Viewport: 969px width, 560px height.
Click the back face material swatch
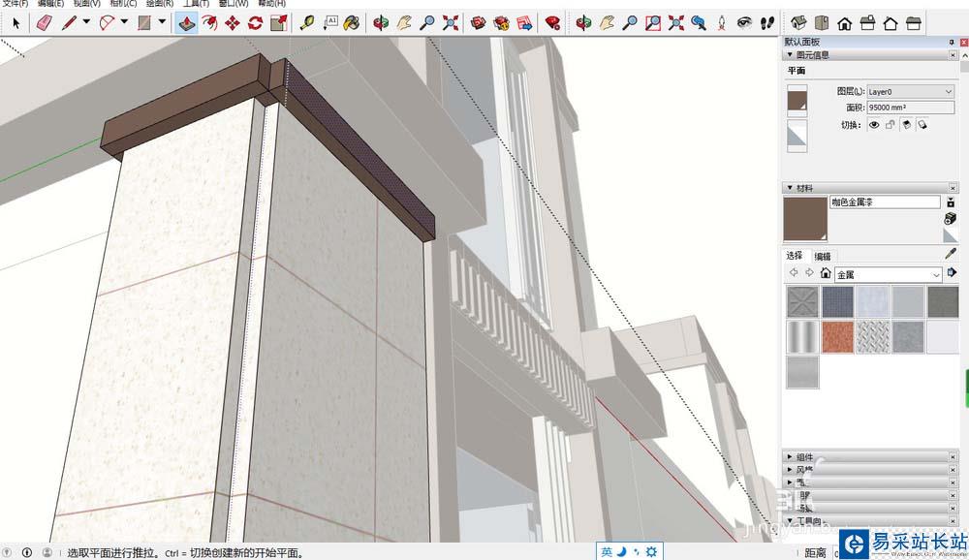coord(797,136)
